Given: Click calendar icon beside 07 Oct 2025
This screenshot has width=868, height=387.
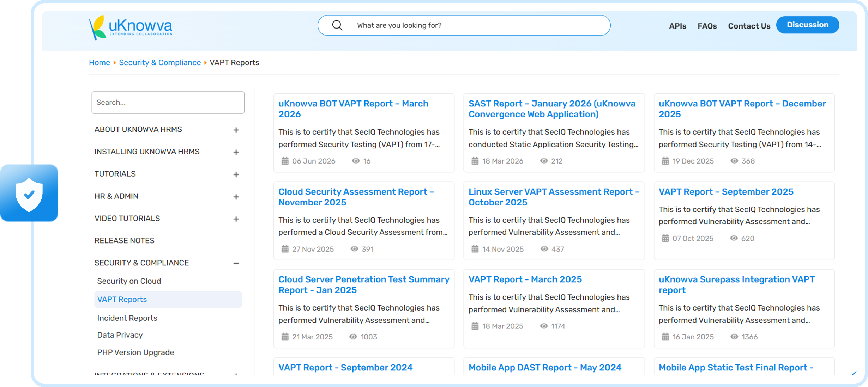Looking at the screenshot, I should (665, 239).
